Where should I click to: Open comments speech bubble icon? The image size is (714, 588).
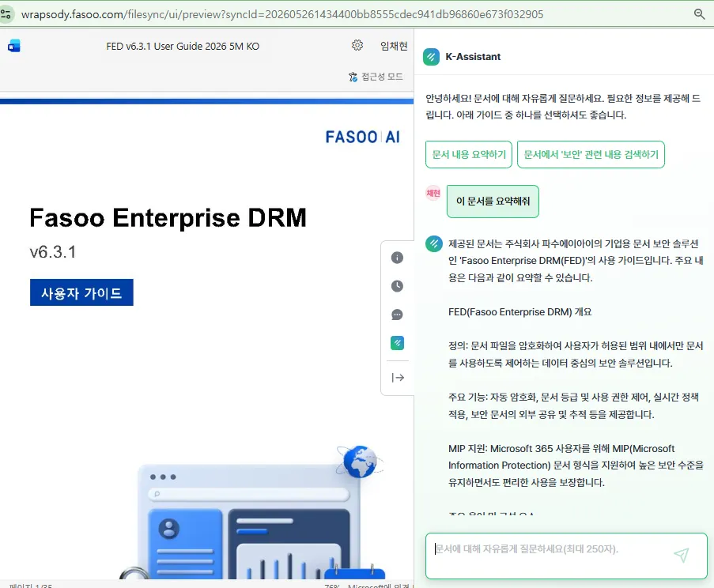tap(397, 315)
